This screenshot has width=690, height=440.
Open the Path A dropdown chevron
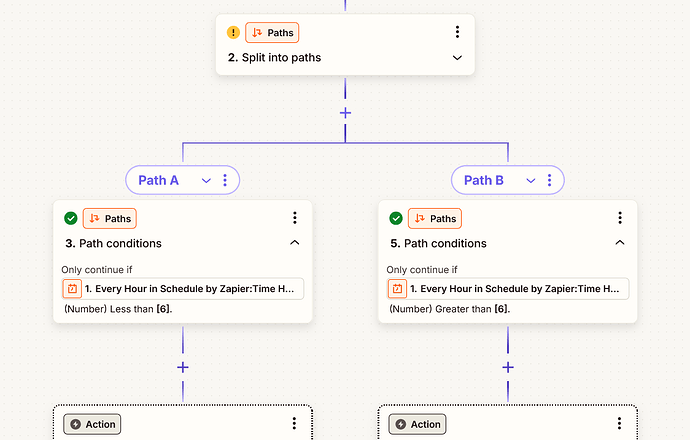coord(207,180)
